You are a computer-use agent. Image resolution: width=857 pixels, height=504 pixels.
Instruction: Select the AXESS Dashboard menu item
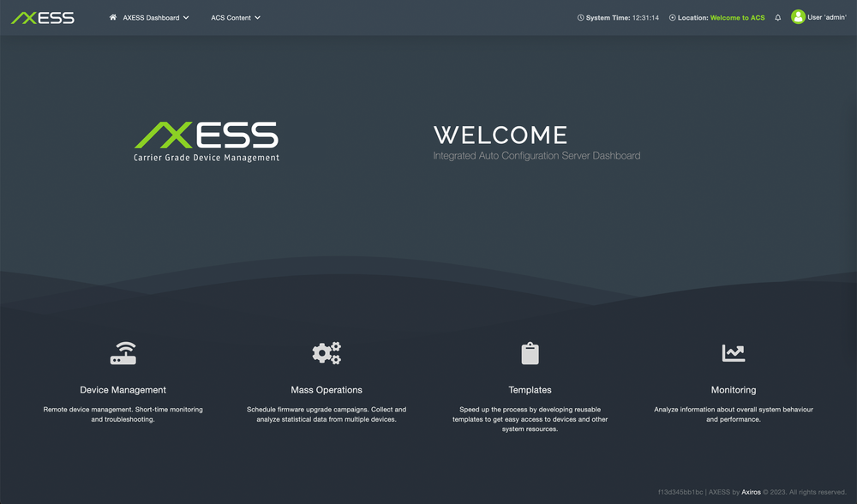(153, 17)
